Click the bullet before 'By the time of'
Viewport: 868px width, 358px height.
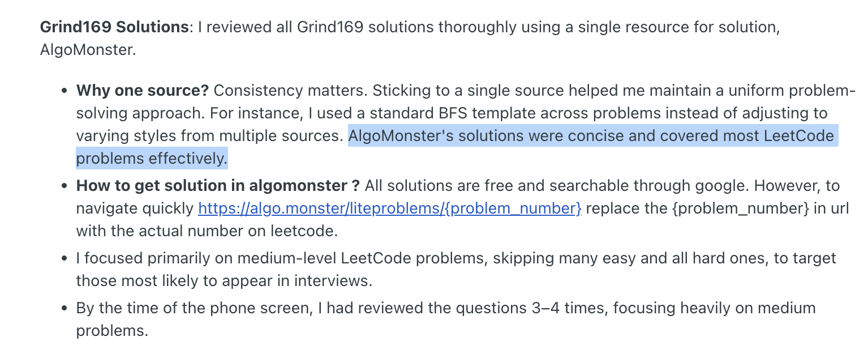point(65,308)
